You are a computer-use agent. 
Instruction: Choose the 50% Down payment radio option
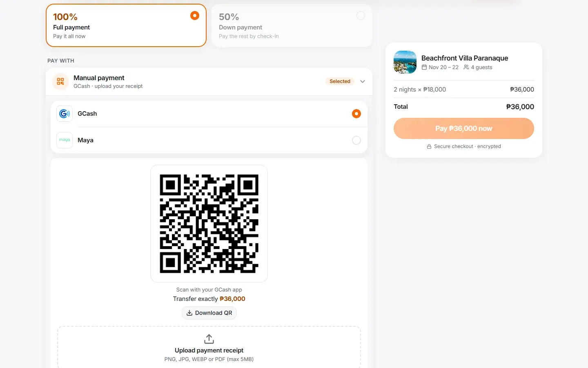(x=361, y=16)
